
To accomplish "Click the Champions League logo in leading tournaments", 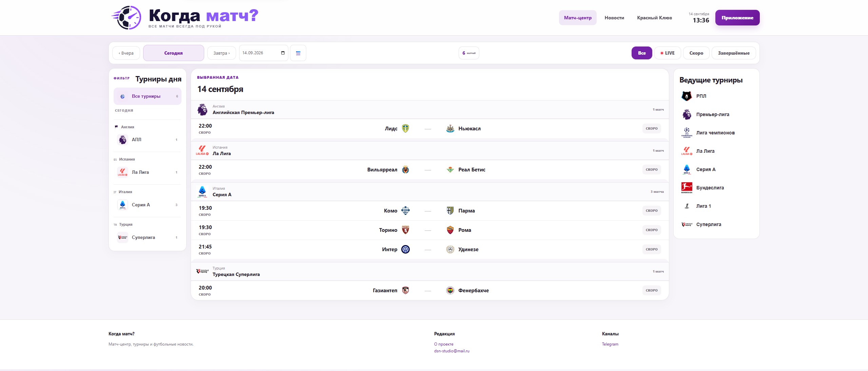I will click(687, 133).
